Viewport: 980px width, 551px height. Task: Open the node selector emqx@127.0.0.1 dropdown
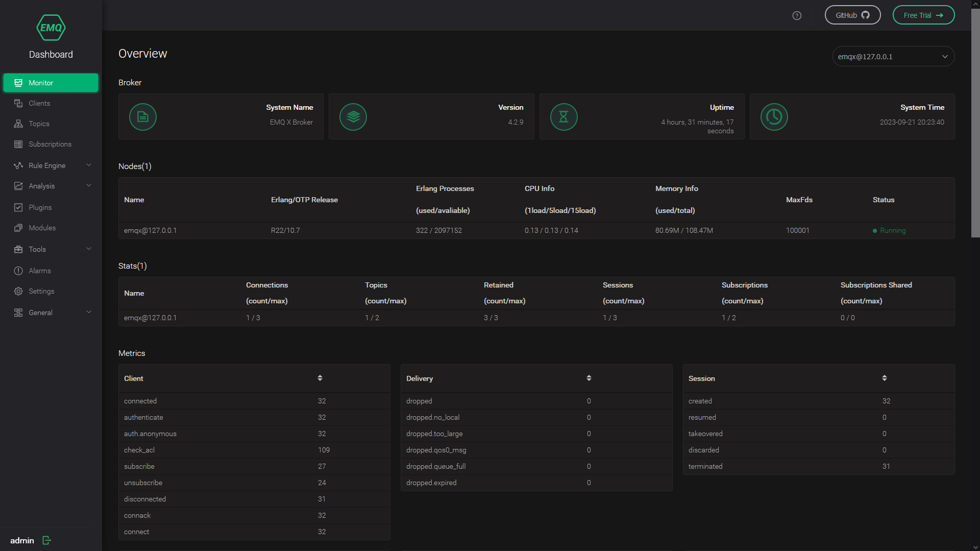coord(893,56)
